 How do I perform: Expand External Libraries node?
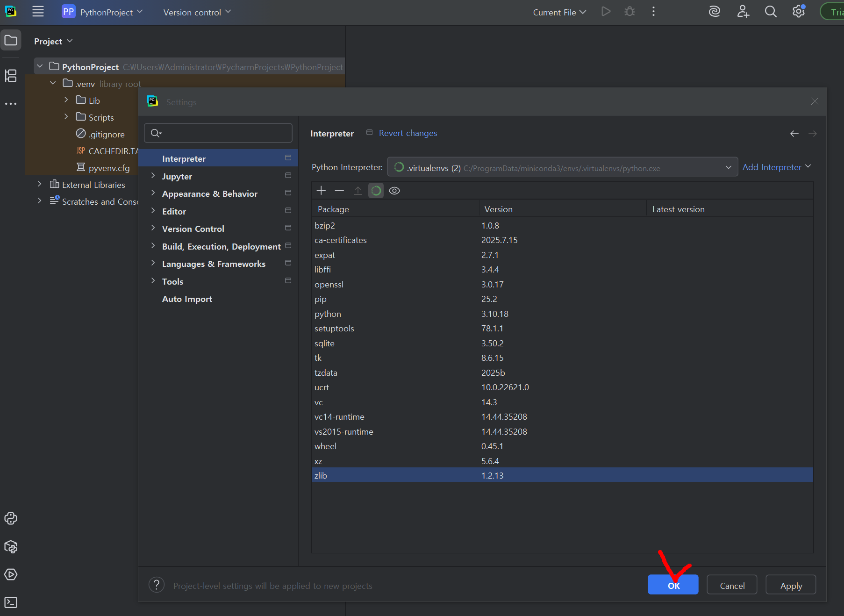(40, 184)
